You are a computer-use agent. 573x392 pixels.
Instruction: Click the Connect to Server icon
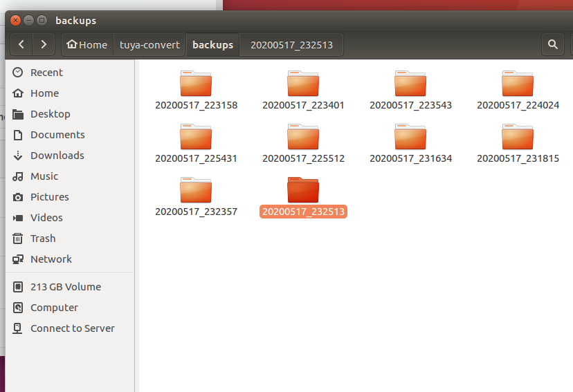pos(17,328)
